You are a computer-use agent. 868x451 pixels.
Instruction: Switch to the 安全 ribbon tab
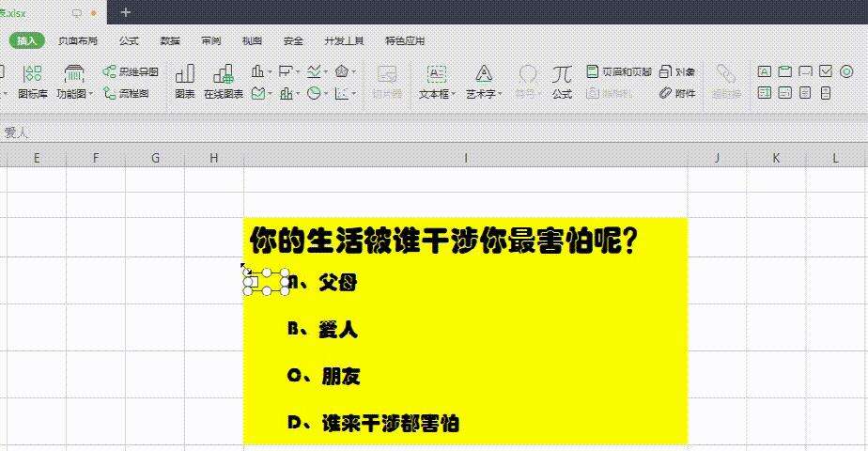pos(293,40)
